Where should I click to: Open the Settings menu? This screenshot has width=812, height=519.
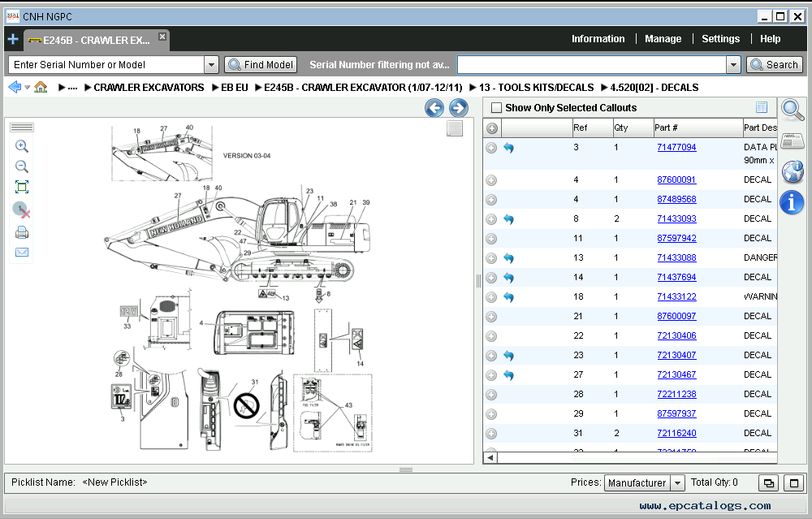[x=720, y=39]
